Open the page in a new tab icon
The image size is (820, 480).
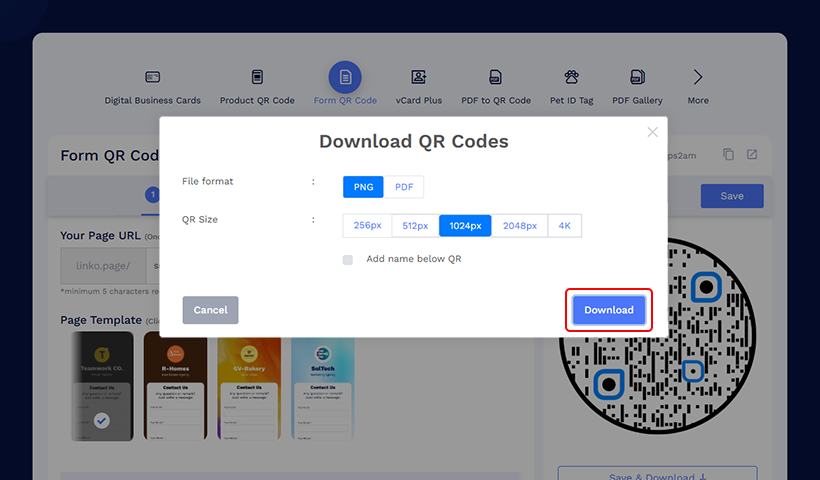coord(752,154)
